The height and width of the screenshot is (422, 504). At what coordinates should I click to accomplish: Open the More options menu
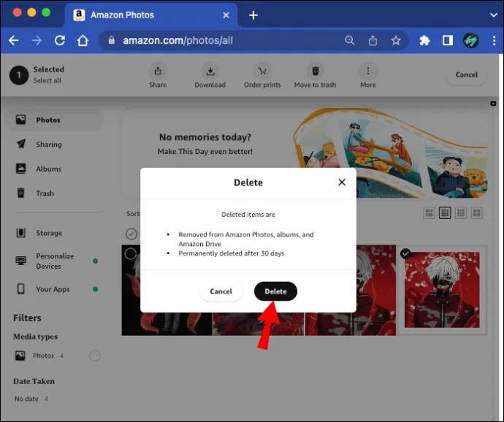(368, 71)
